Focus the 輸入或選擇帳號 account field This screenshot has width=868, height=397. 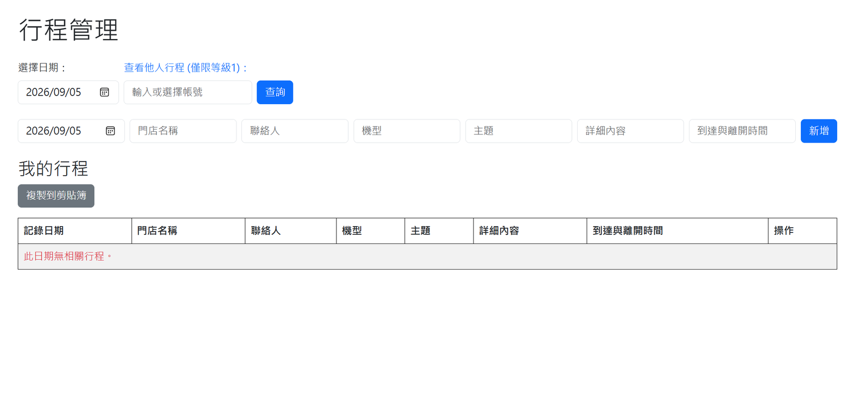188,92
